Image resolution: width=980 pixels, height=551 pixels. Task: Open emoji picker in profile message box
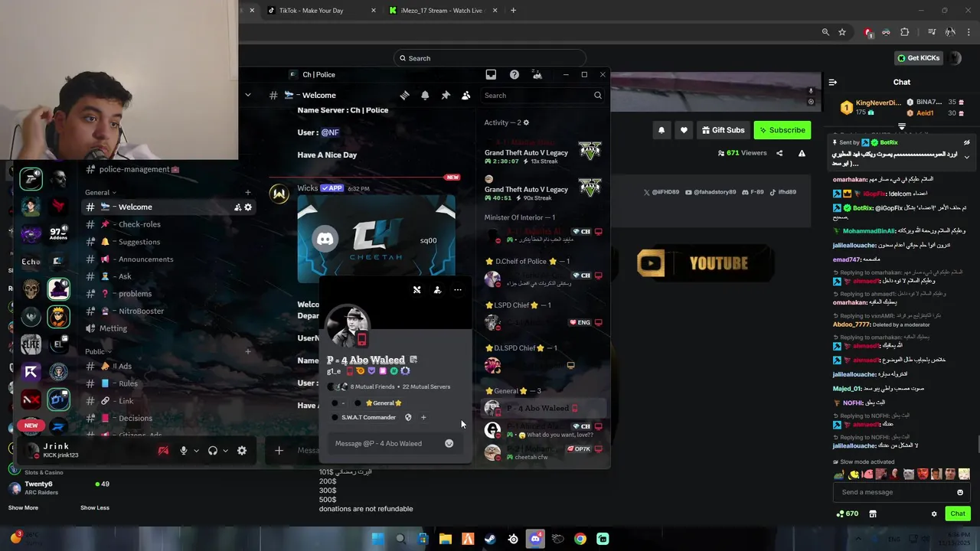[449, 444]
